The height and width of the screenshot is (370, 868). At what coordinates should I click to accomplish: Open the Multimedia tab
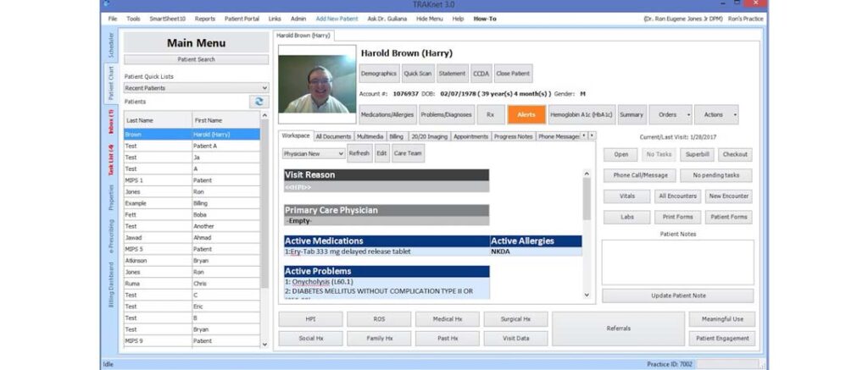coord(370,136)
